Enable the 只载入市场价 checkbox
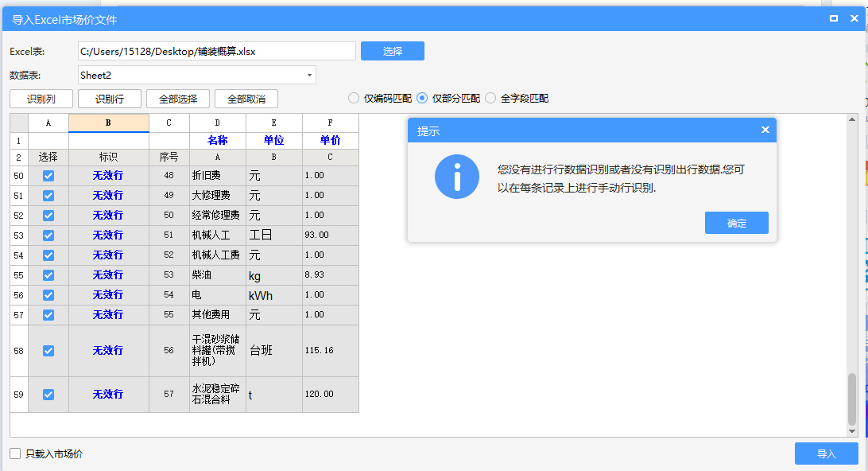The height and width of the screenshot is (471, 868). coord(16,453)
